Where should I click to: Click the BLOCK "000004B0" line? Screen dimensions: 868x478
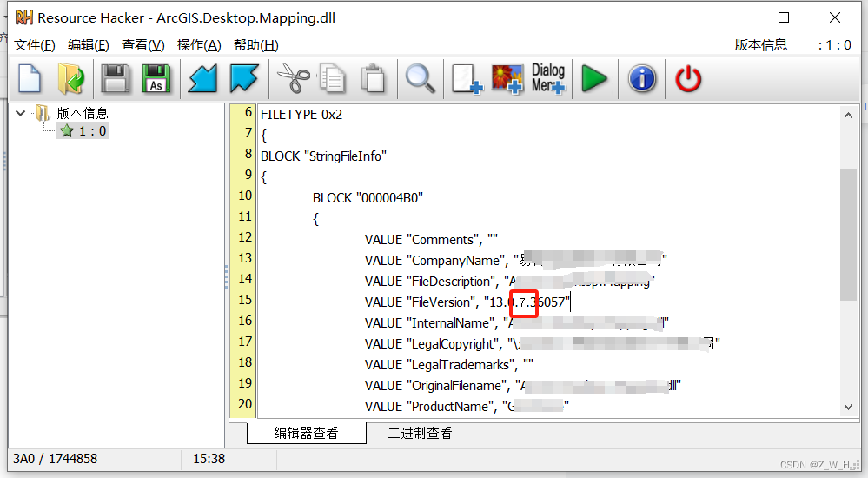click(368, 198)
